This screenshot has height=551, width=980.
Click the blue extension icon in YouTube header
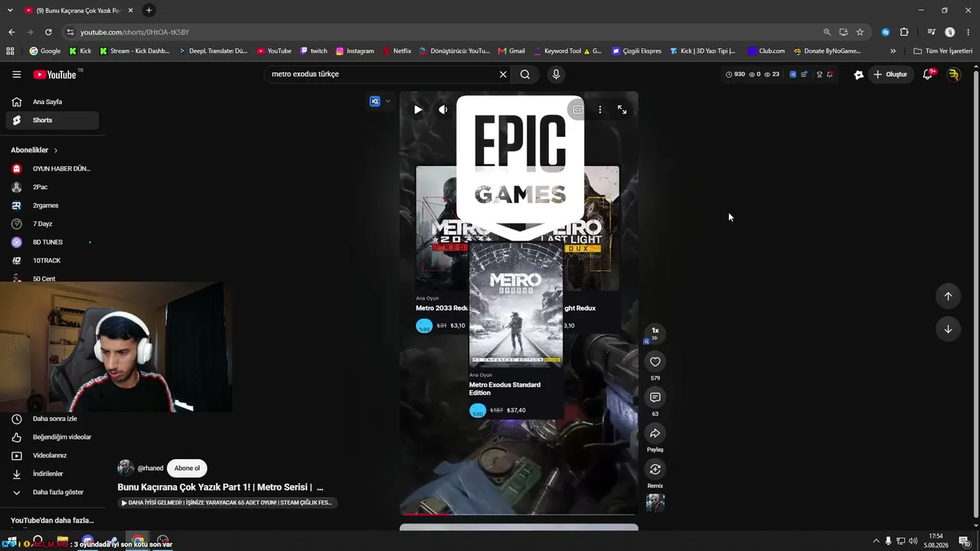pos(792,74)
